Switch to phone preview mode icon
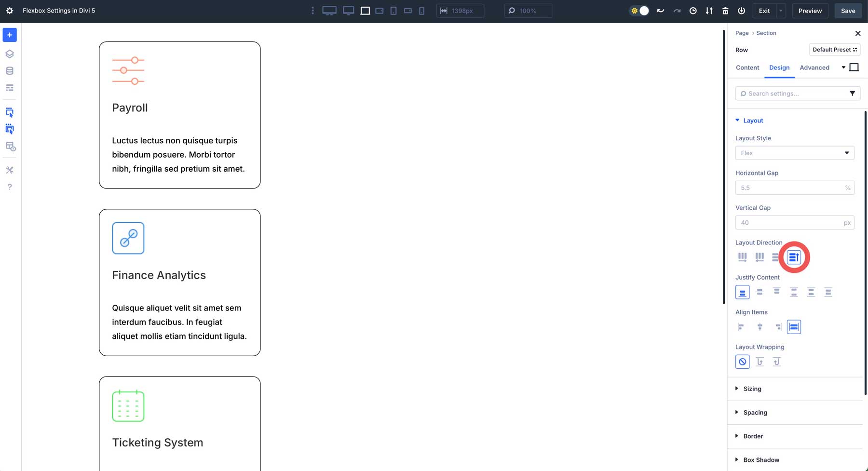This screenshot has height=471, width=868. tap(421, 10)
